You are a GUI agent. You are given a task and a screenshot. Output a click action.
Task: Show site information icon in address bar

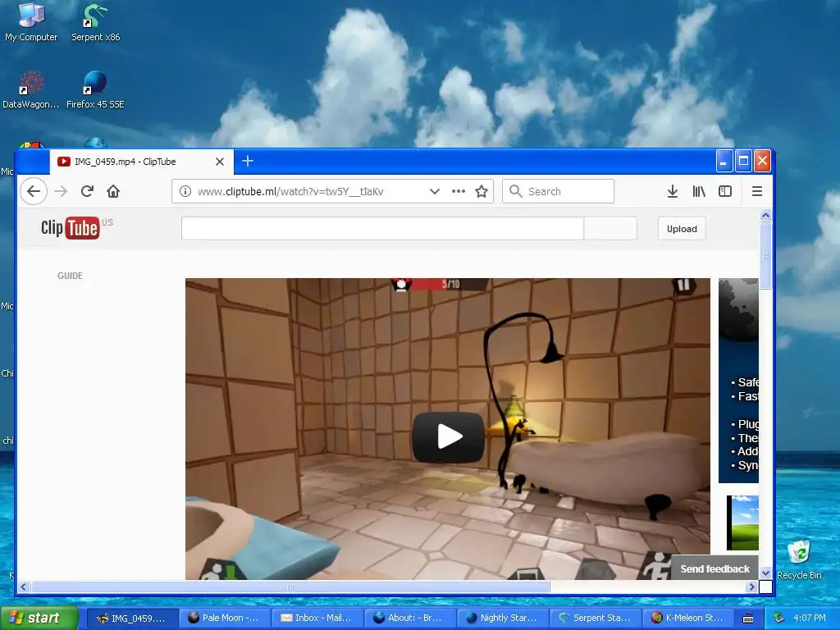185,191
